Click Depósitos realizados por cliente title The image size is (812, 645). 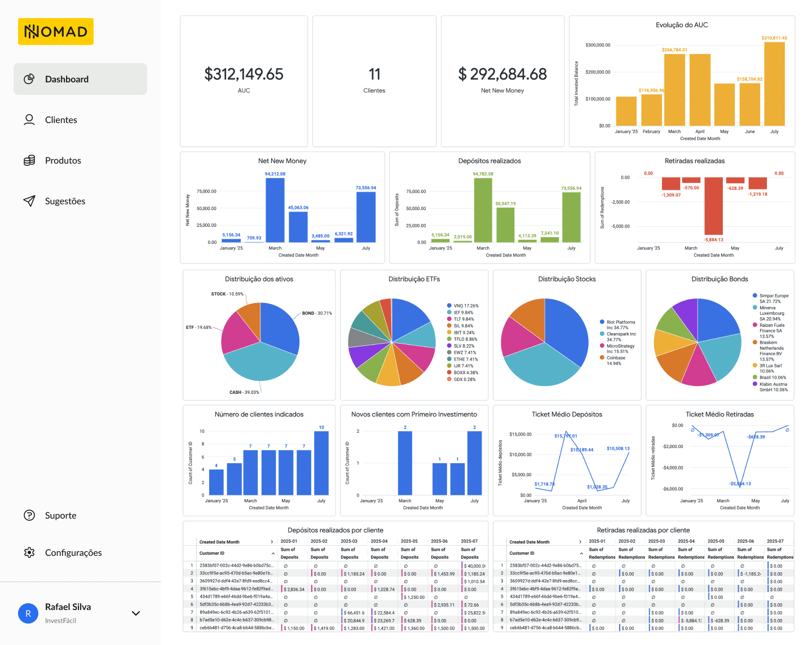click(336, 530)
